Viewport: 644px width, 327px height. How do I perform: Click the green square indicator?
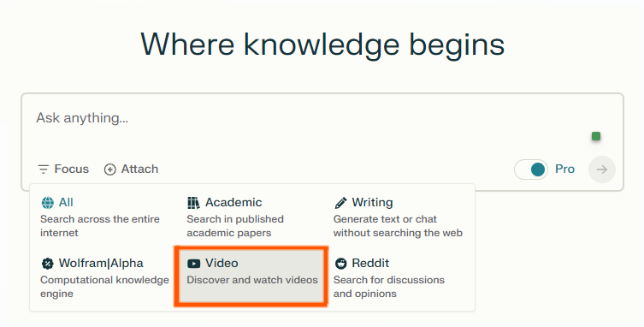[596, 136]
